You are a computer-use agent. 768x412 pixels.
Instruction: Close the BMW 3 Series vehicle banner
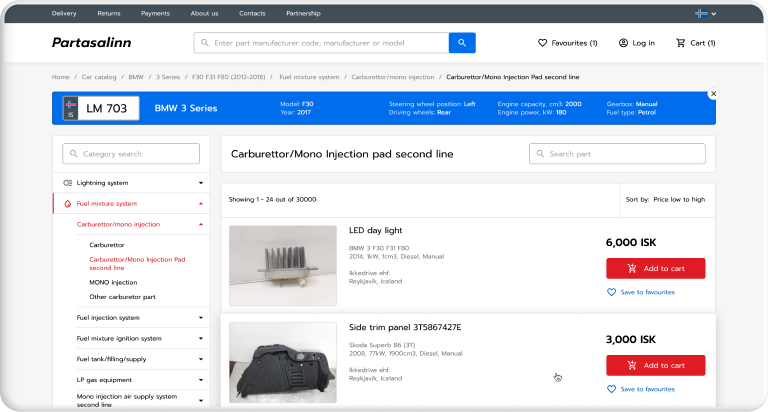[x=713, y=93]
